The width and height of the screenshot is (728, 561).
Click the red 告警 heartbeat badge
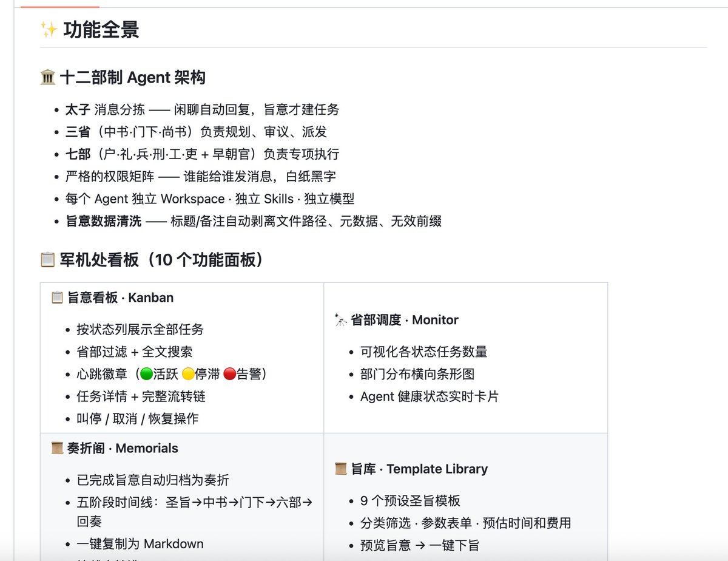(229, 373)
